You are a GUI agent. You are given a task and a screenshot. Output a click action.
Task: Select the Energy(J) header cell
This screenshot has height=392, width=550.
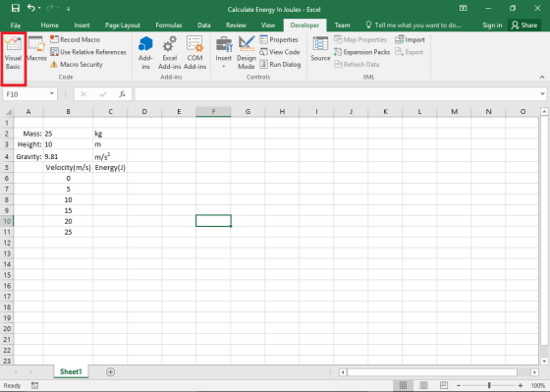(x=110, y=167)
